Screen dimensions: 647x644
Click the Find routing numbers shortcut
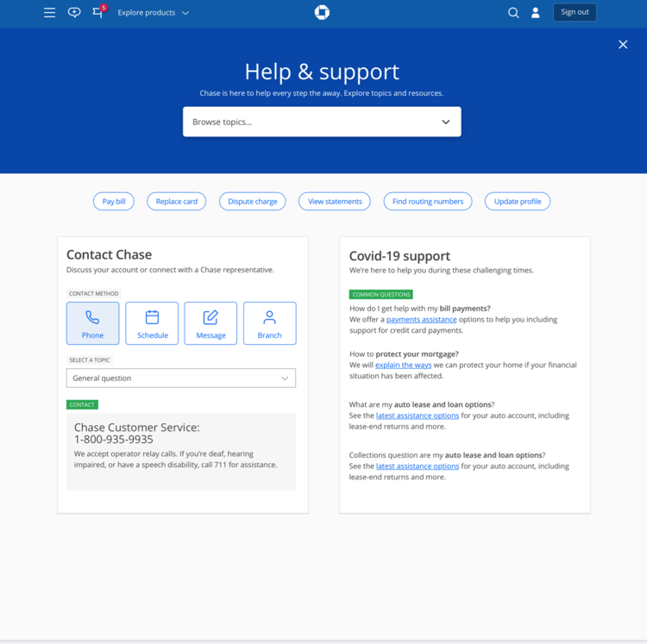click(428, 202)
